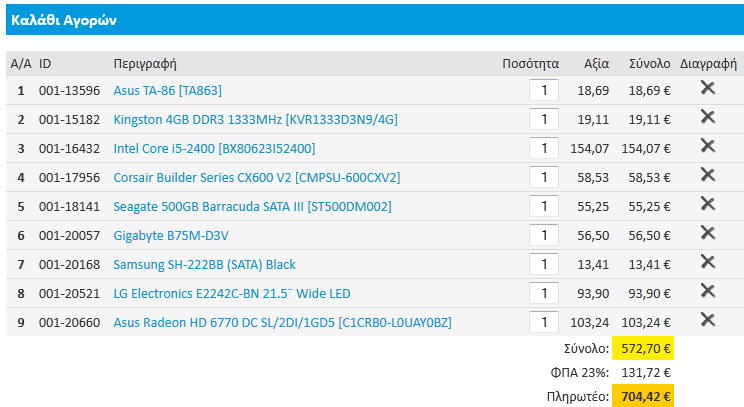
Task: Open Asus Radeon HD 6770 product link
Action: [282, 323]
